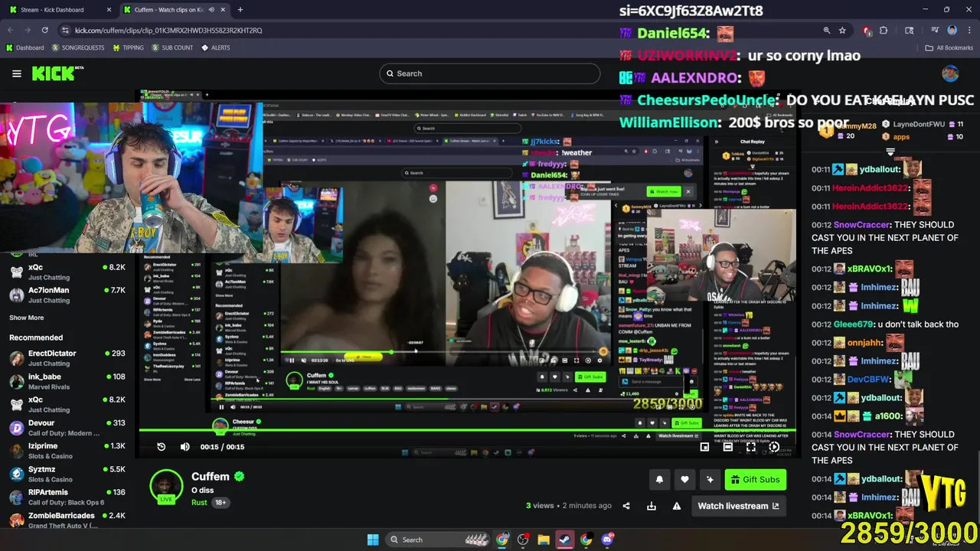Click the sparkle button next to heart

tap(710, 480)
